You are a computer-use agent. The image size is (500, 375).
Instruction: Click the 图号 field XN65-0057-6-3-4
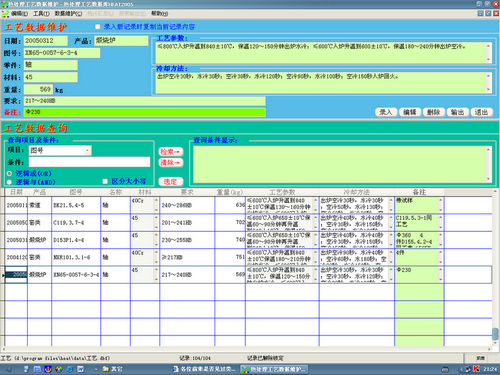tap(62, 53)
